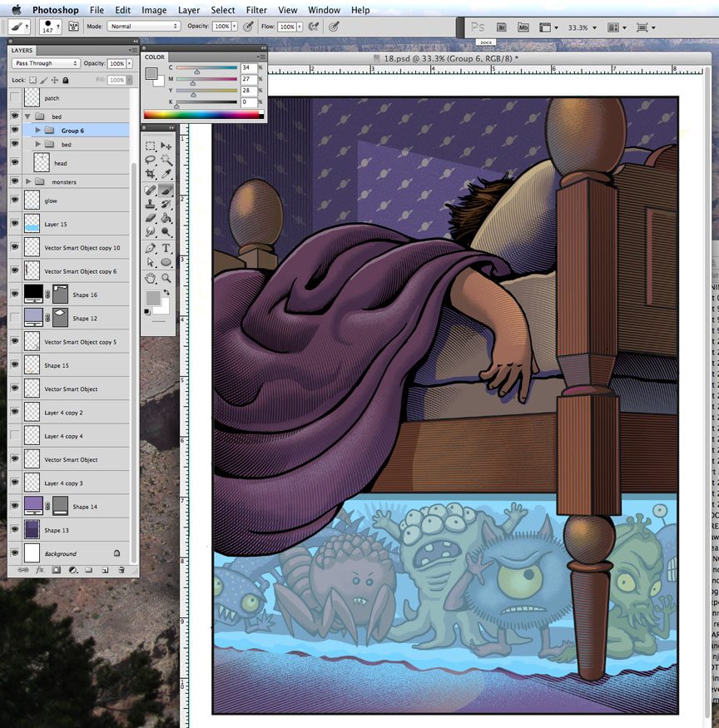Delete layer with trash icon
Image resolution: width=719 pixels, height=728 pixels.
tap(121, 570)
